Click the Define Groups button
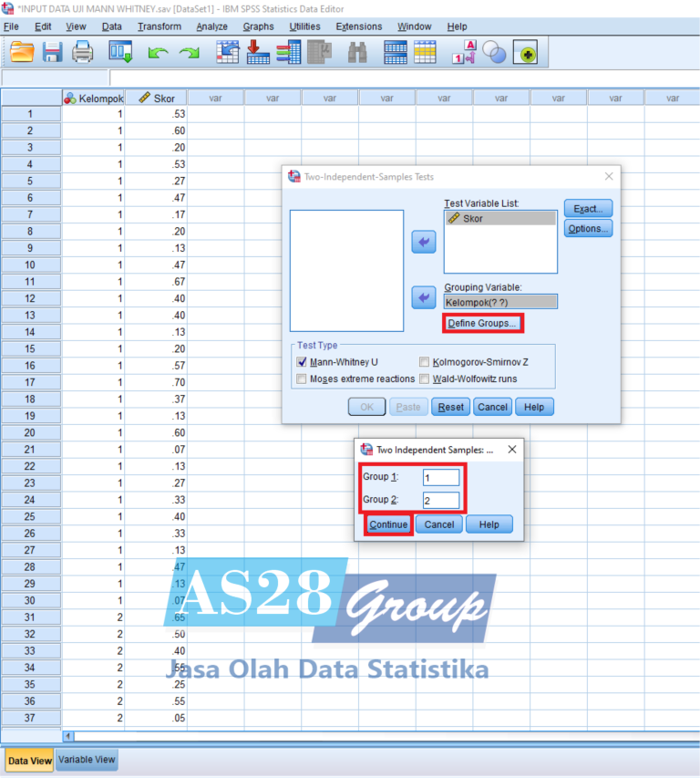Screen dimensions: 700x778 (482, 323)
